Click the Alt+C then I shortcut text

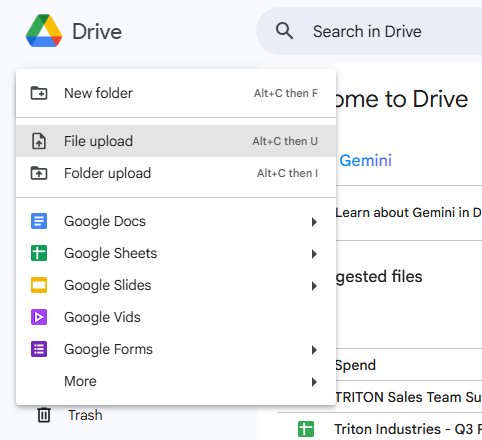tap(287, 173)
